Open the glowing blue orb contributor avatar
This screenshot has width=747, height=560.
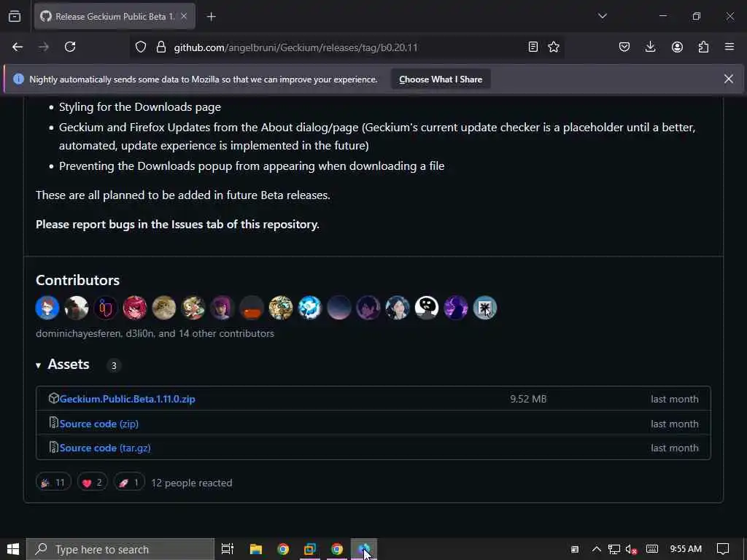(309, 308)
